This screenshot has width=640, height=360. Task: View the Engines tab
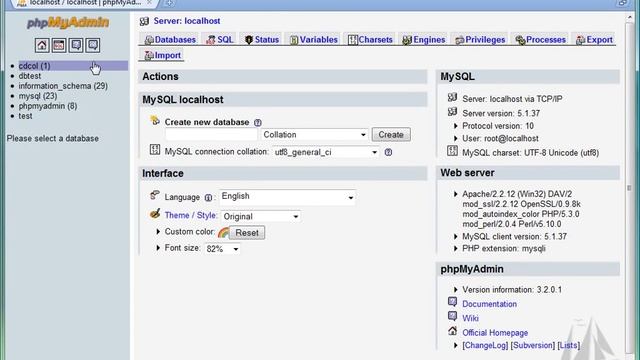point(423,40)
